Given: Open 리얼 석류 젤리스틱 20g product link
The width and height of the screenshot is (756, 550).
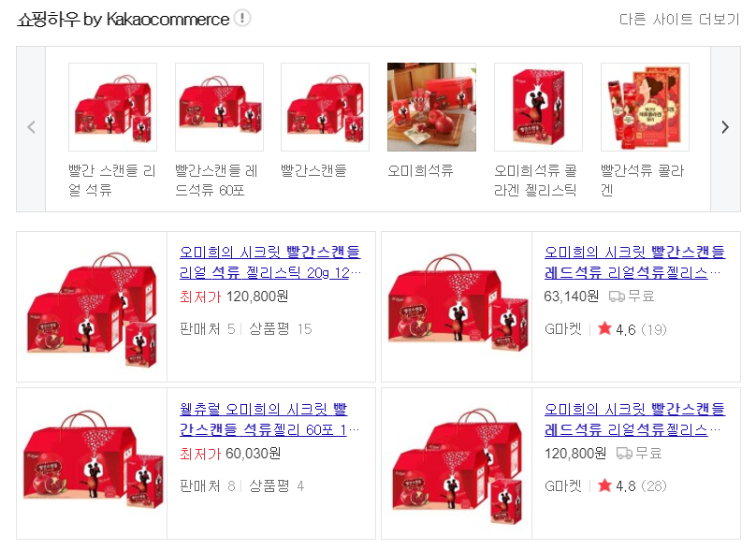Looking at the screenshot, I should coord(270,262).
